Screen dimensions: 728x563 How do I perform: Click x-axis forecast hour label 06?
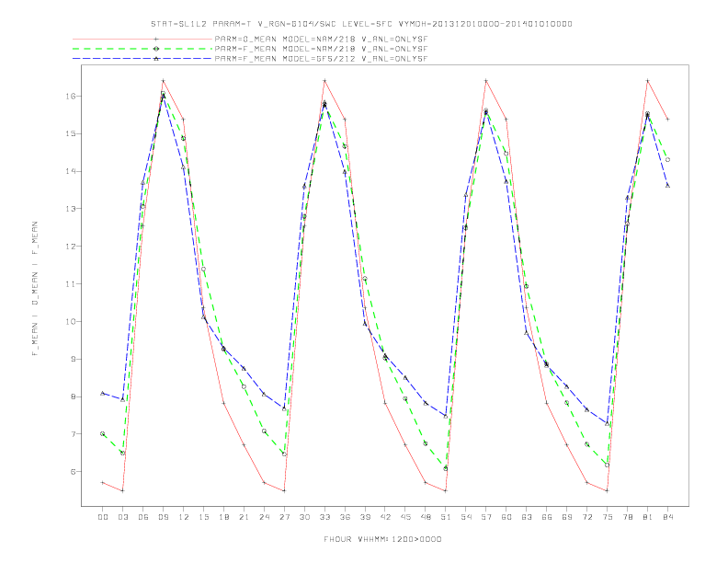[143, 517]
